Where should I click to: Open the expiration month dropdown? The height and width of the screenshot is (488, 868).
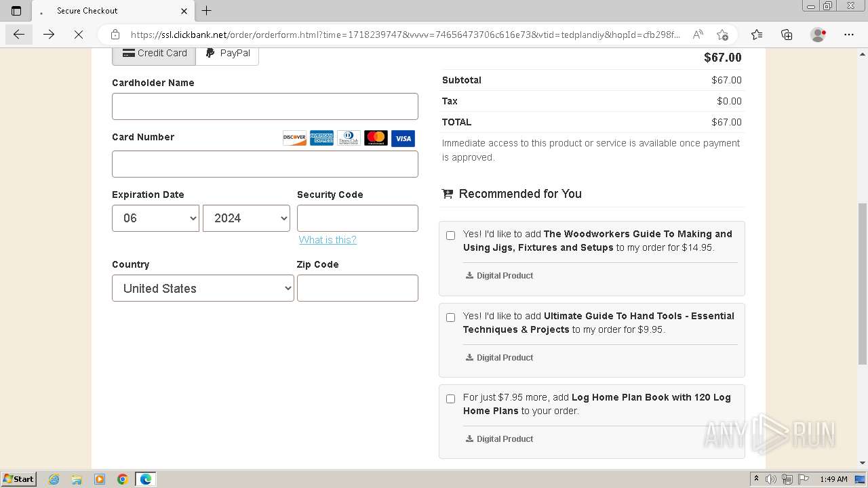point(155,218)
